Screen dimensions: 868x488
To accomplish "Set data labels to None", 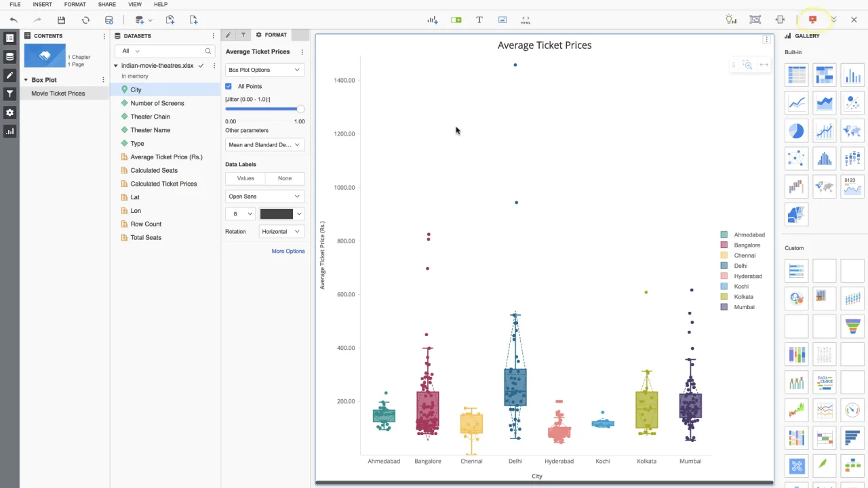I will pyautogui.click(x=285, y=178).
